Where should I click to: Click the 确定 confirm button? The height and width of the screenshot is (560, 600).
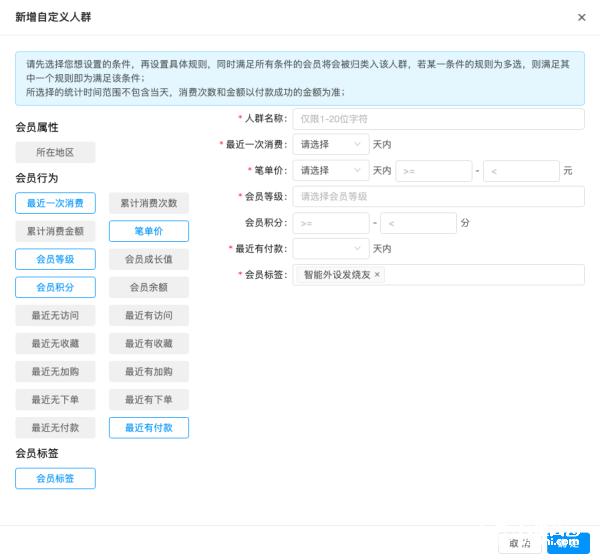click(x=568, y=543)
